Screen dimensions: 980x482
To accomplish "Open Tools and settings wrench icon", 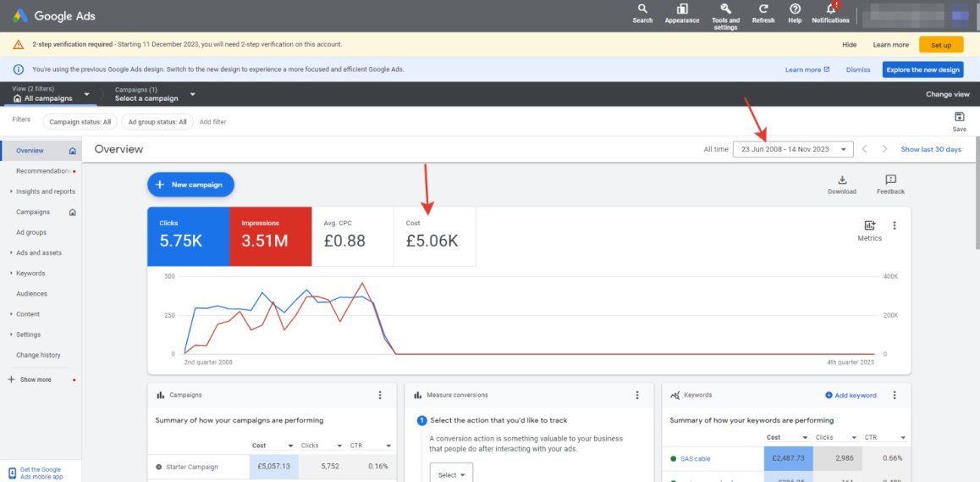I will [x=725, y=8].
